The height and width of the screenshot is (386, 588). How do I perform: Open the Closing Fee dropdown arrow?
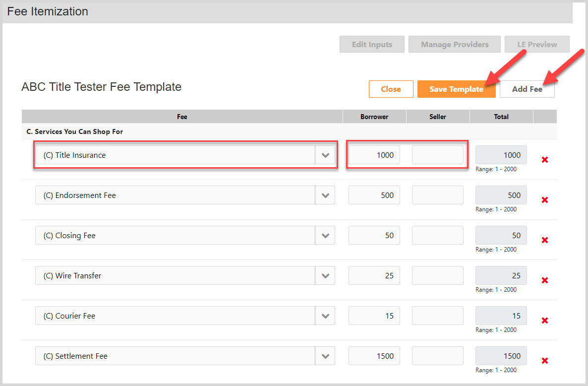coord(325,235)
